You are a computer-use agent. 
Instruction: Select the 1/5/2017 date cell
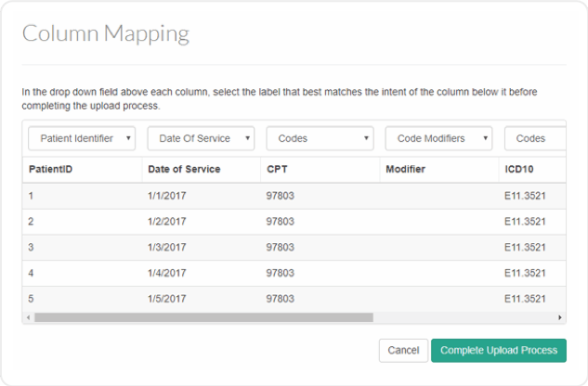pyautogui.click(x=167, y=299)
